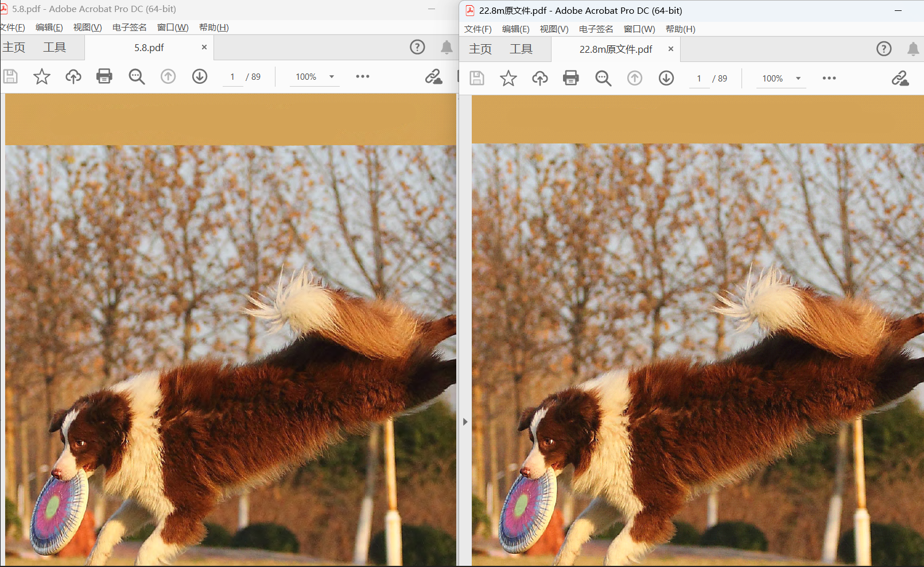Screen dimensions: 924x567
Task: Open zoom level dropdown in 5.8.pdf window
Action: (332, 76)
